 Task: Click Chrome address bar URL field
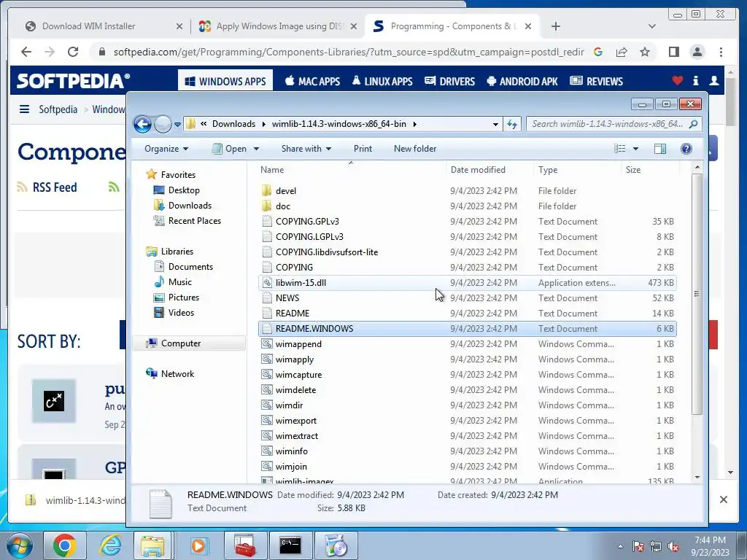[x=348, y=52]
